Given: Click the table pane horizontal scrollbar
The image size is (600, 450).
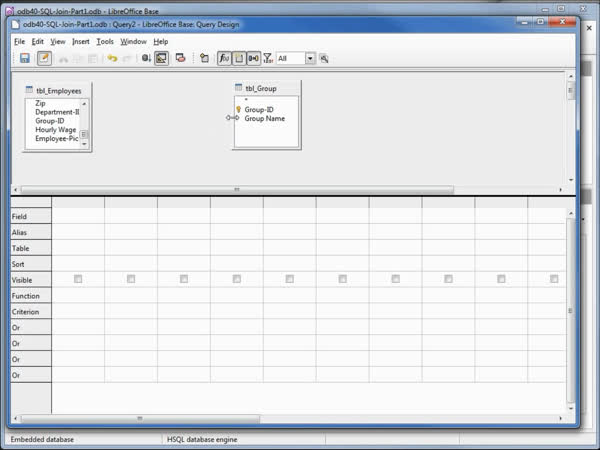Looking at the screenshot, I should point(237,190).
